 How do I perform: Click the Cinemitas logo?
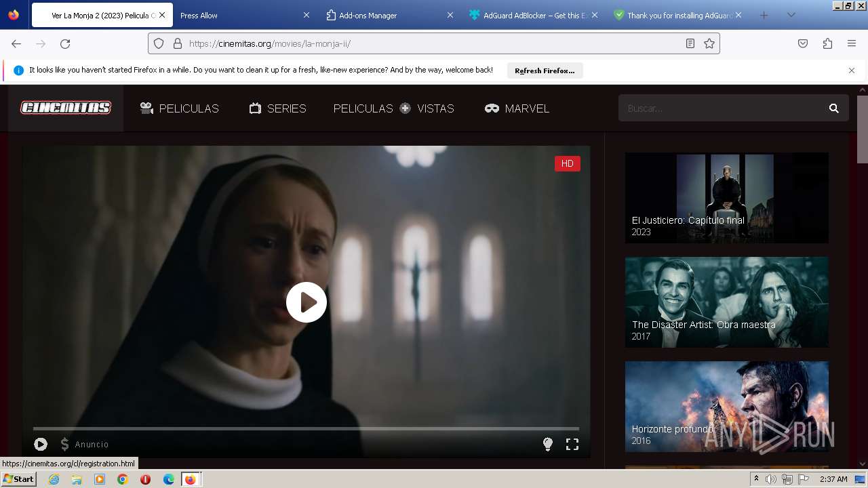(x=66, y=108)
